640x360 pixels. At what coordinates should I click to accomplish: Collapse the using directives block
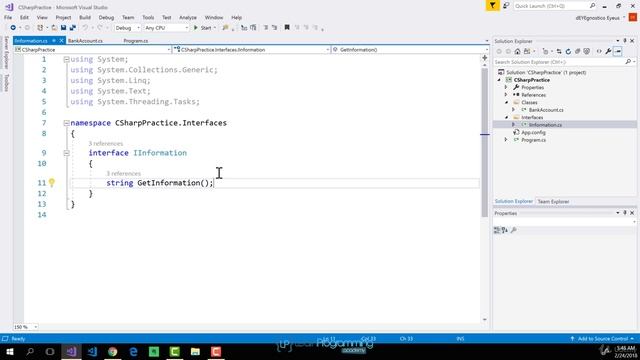[x=66, y=60]
